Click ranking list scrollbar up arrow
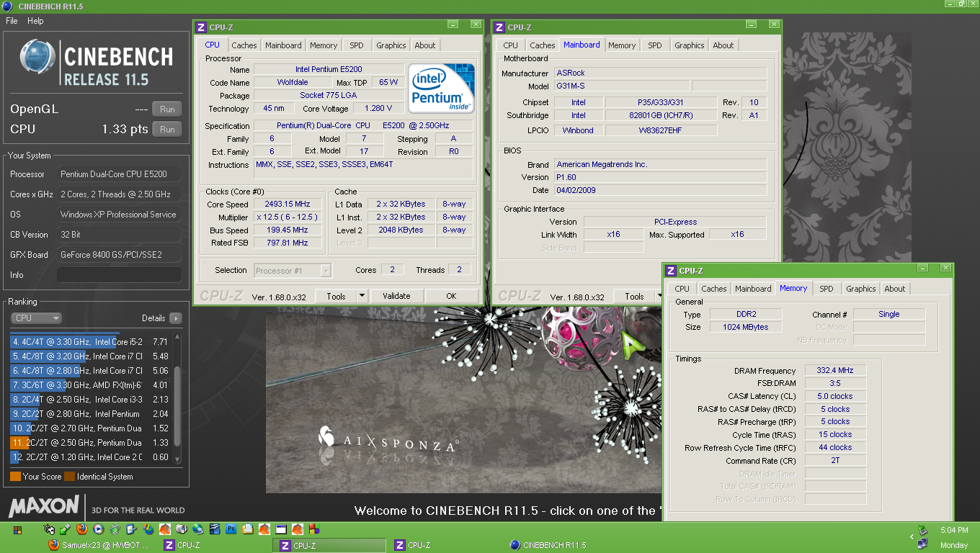The image size is (980, 553). tap(177, 338)
